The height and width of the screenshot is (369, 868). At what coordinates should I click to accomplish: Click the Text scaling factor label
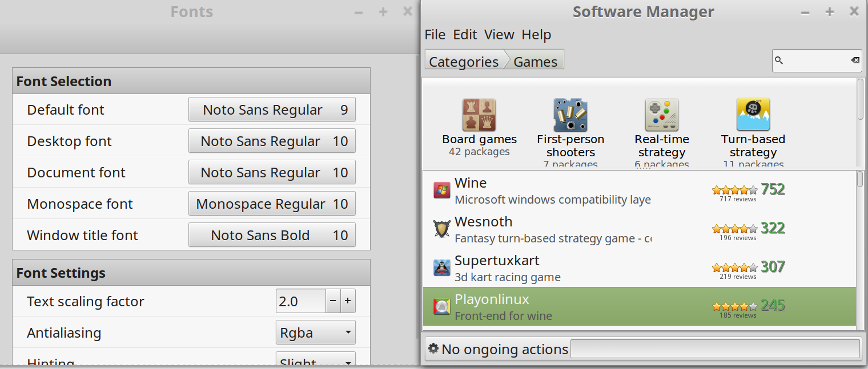click(x=86, y=301)
